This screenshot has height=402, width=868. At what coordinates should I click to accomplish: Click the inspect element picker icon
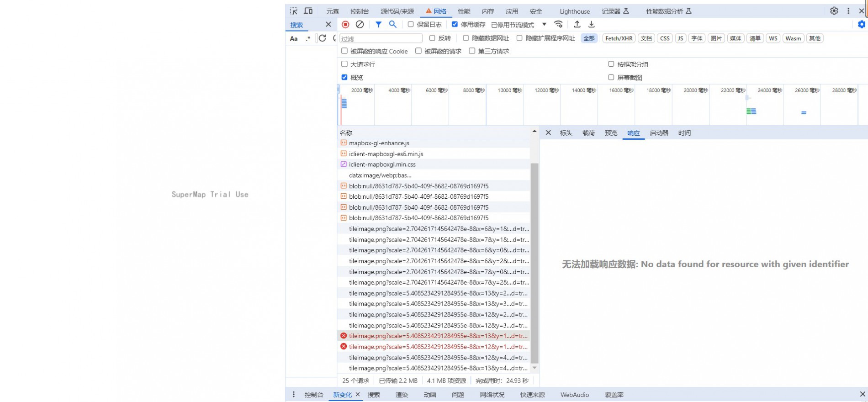294,11
